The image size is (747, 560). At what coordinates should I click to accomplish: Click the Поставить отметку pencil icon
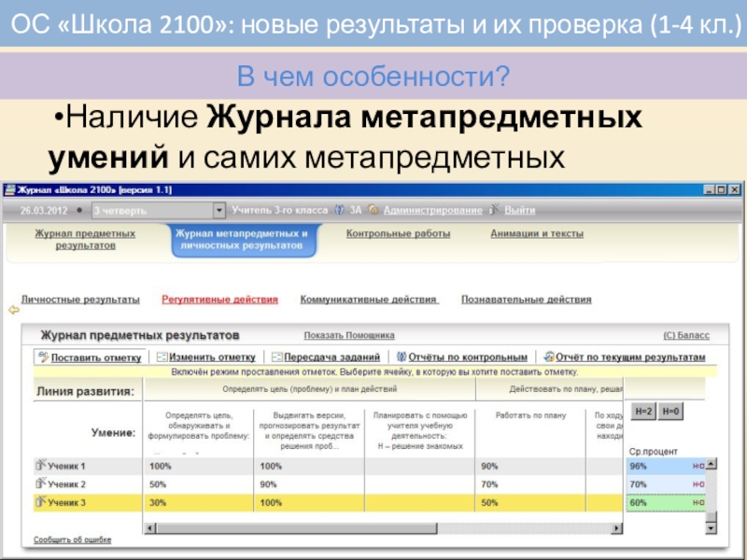click(43, 357)
